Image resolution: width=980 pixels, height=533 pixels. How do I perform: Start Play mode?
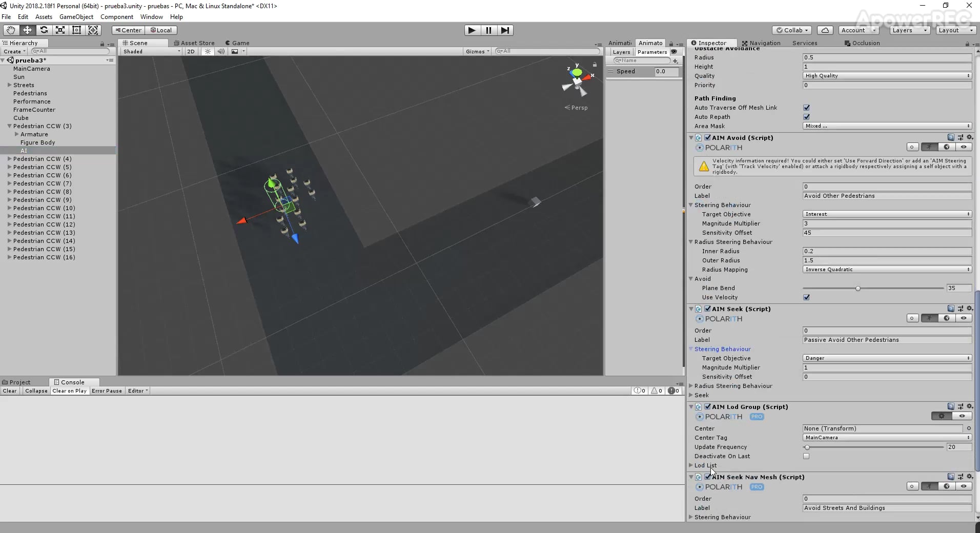click(x=472, y=30)
